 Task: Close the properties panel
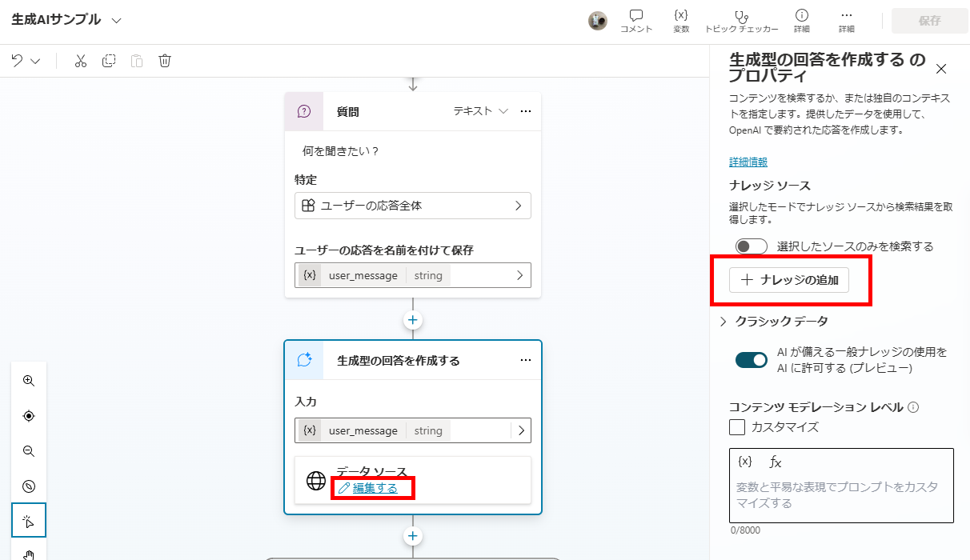[941, 69]
